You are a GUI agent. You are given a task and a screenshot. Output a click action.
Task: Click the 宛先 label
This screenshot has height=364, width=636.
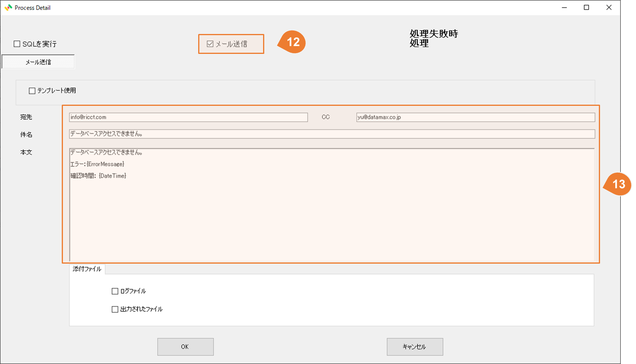26,117
